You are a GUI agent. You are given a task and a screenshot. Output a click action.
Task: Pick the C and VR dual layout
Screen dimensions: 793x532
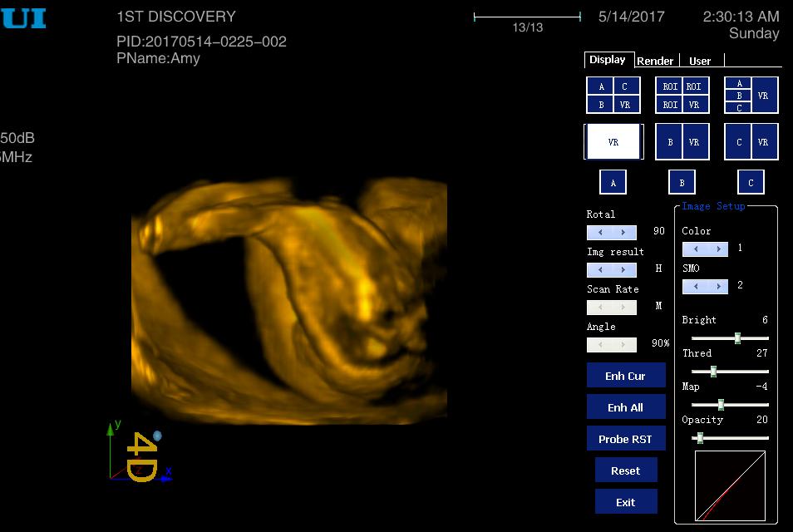pyautogui.click(x=751, y=142)
